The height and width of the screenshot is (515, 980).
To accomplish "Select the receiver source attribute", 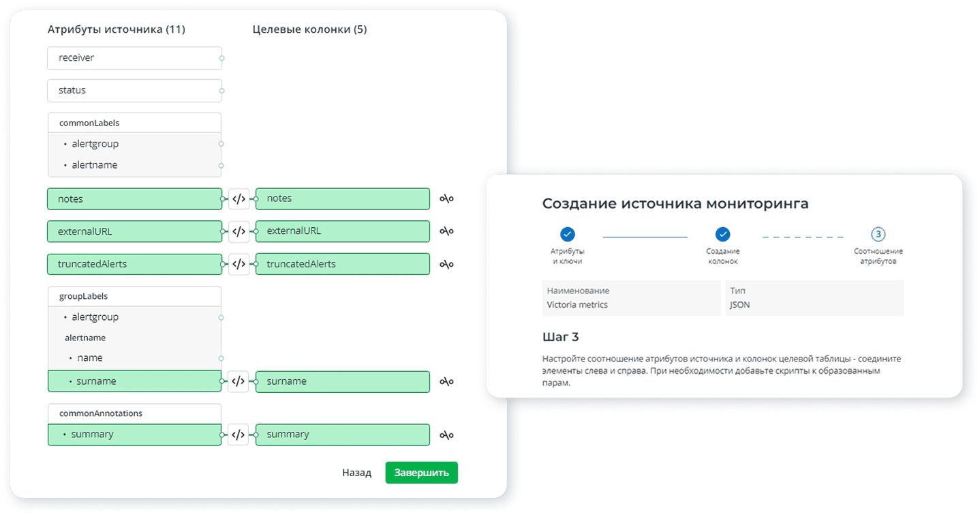I will tap(134, 58).
